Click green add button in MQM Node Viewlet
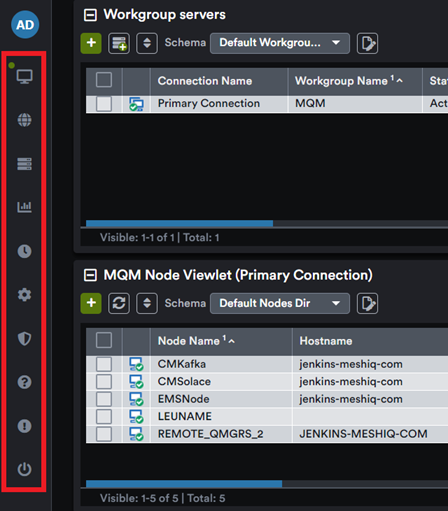 coord(91,303)
